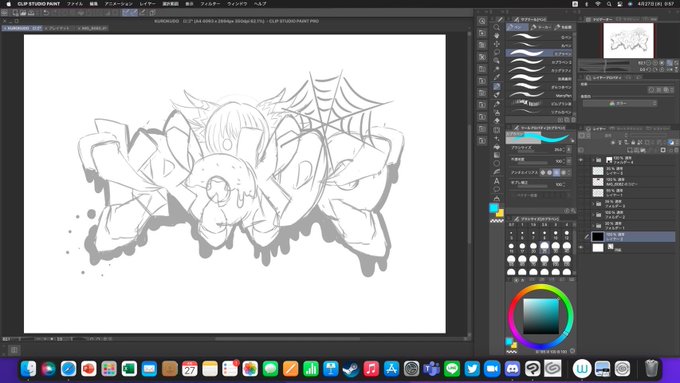The image size is (680, 383).
Task: Toggle visibility of the 用紙 paper layer
Action: (x=581, y=247)
